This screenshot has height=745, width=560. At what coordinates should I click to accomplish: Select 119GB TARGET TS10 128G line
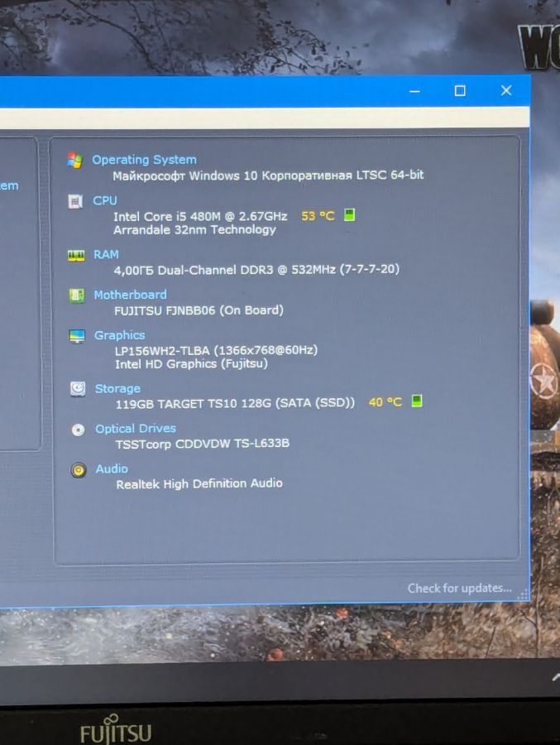click(235, 404)
